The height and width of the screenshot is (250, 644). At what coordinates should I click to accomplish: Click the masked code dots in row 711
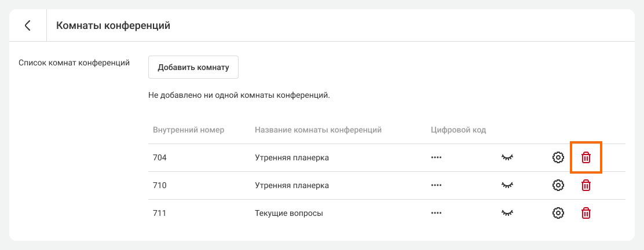[x=436, y=213]
